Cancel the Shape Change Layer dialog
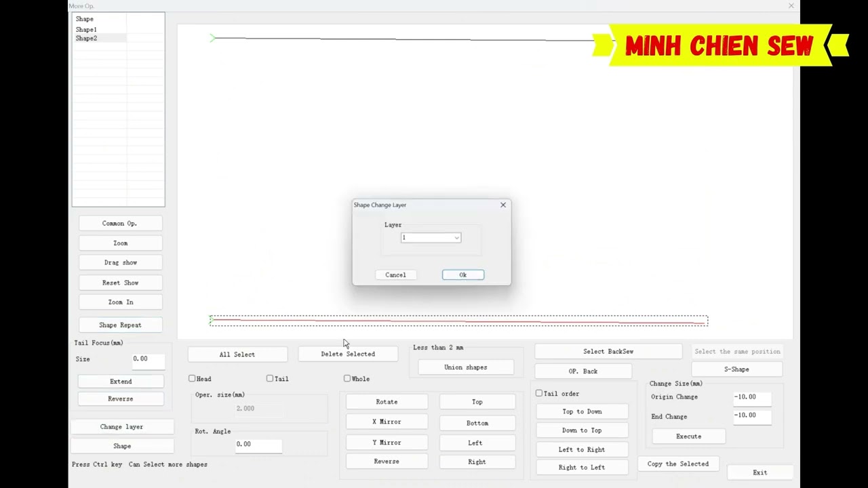Viewport: 868px width, 488px height. click(x=395, y=274)
